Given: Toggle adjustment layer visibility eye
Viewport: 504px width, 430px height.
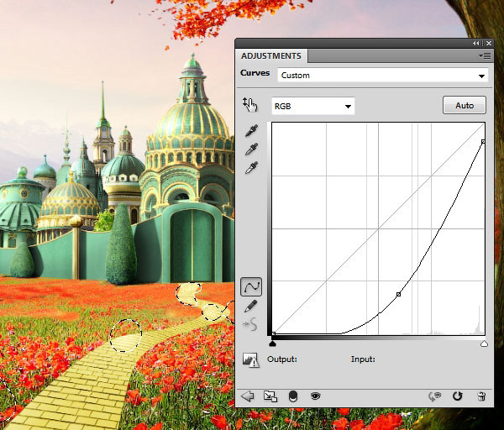Looking at the screenshot, I should pos(315,396).
